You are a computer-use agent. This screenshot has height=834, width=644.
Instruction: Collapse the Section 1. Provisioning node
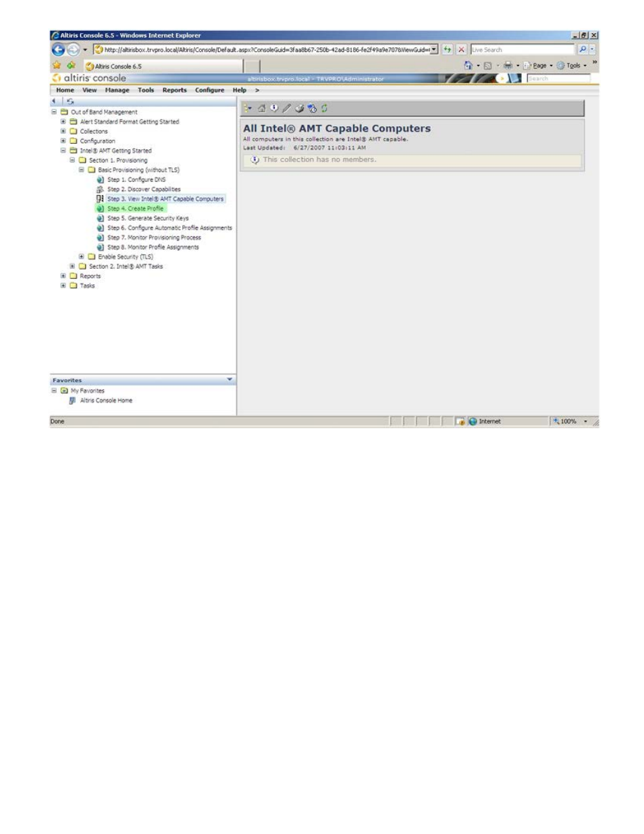click(72, 160)
